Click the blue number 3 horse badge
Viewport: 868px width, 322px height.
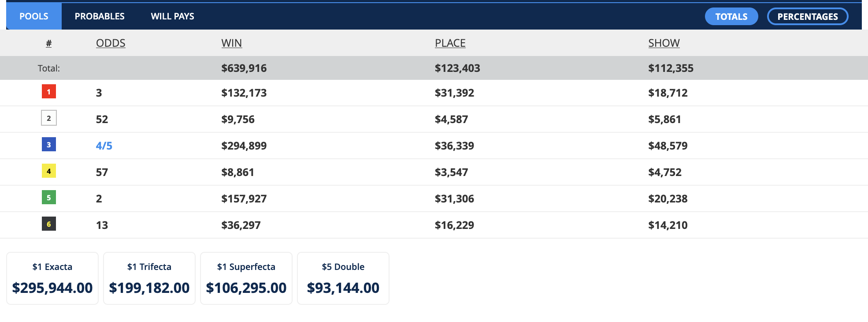point(48,145)
